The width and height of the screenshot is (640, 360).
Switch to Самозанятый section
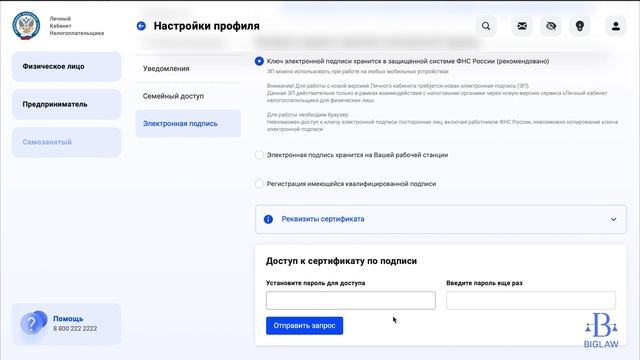tap(67, 142)
